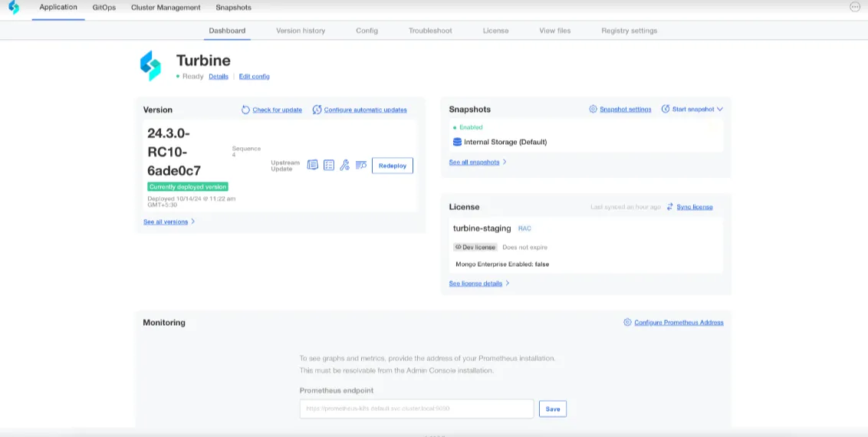Open the License tab in the sub-navigation

click(x=495, y=31)
